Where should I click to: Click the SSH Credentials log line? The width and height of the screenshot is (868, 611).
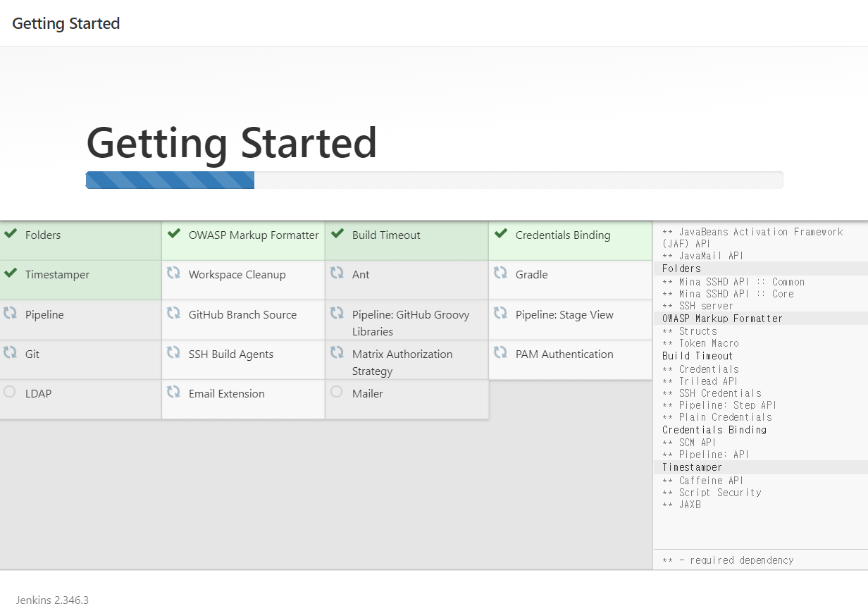coord(712,393)
